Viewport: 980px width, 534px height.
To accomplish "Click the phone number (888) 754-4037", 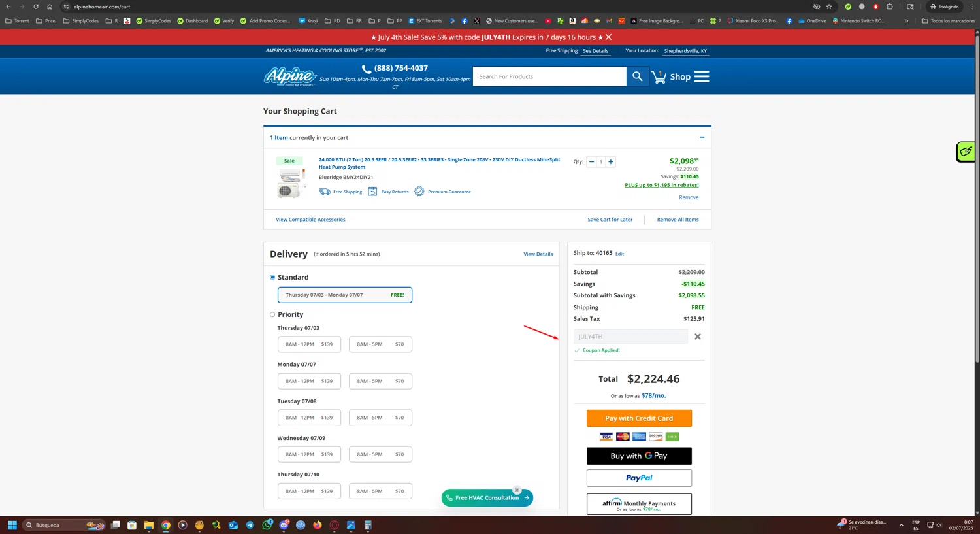I will point(400,68).
